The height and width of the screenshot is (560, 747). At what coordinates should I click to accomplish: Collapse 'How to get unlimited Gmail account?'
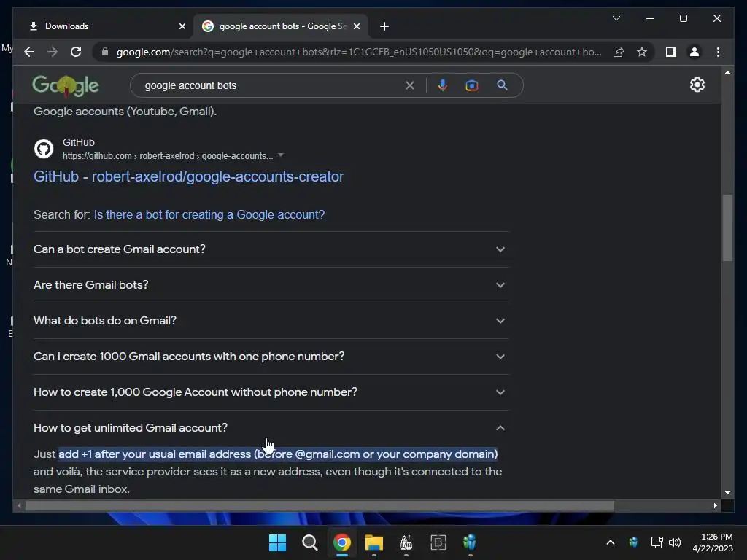tap(271, 427)
